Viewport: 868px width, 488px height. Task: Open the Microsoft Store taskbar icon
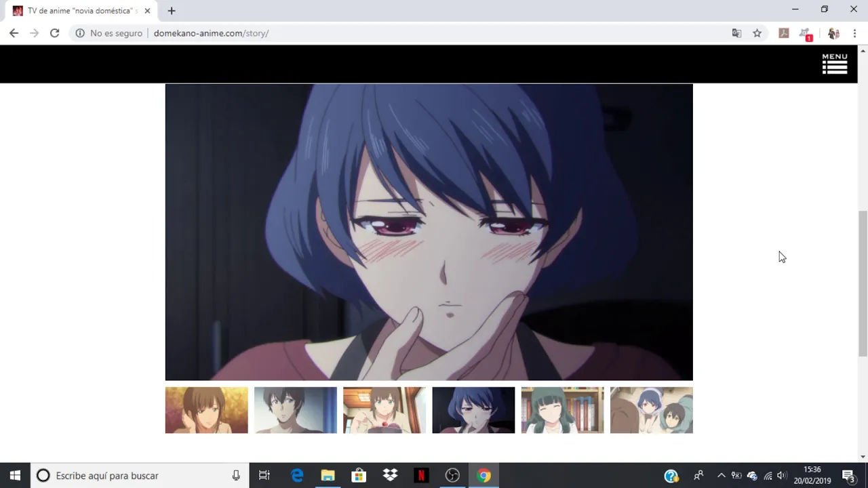pos(359,475)
